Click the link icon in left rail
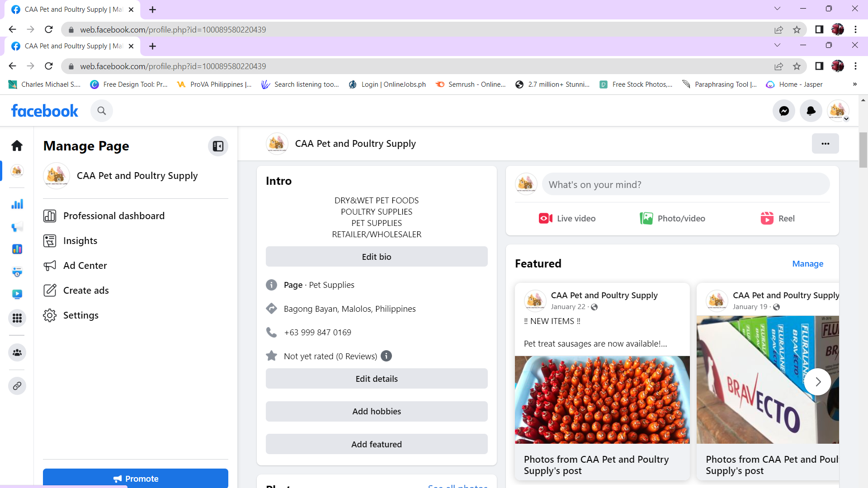The height and width of the screenshot is (488, 868). click(17, 386)
